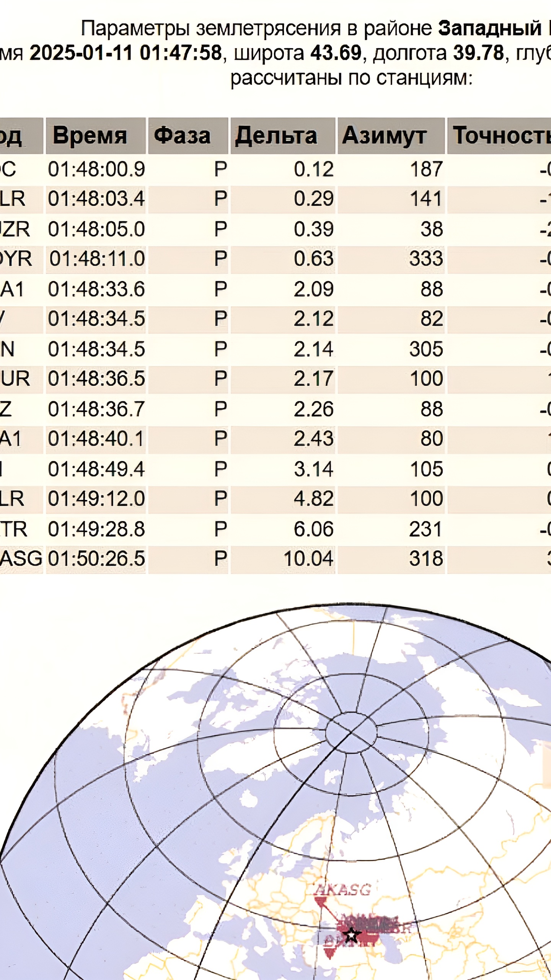The image size is (551, 980).
Task: Click the Фаза column header
Action: point(188,136)
